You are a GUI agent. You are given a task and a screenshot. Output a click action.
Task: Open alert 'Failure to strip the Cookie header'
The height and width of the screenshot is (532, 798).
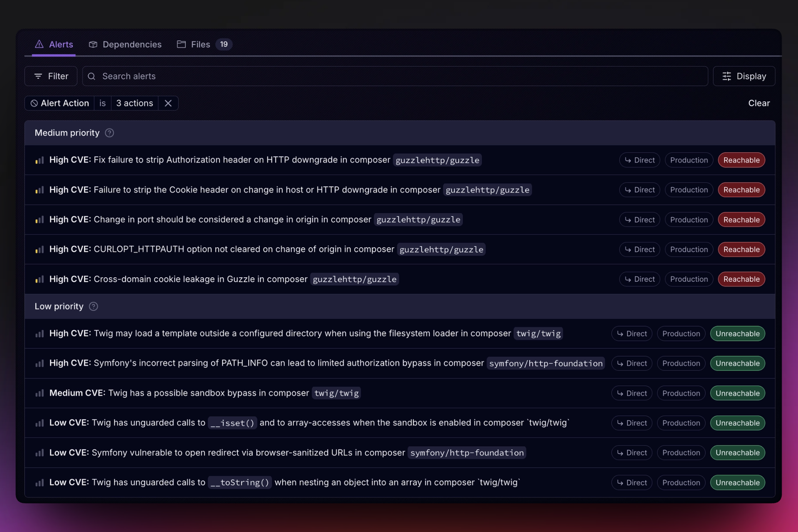pyautogui.click(x=399, y=190)
